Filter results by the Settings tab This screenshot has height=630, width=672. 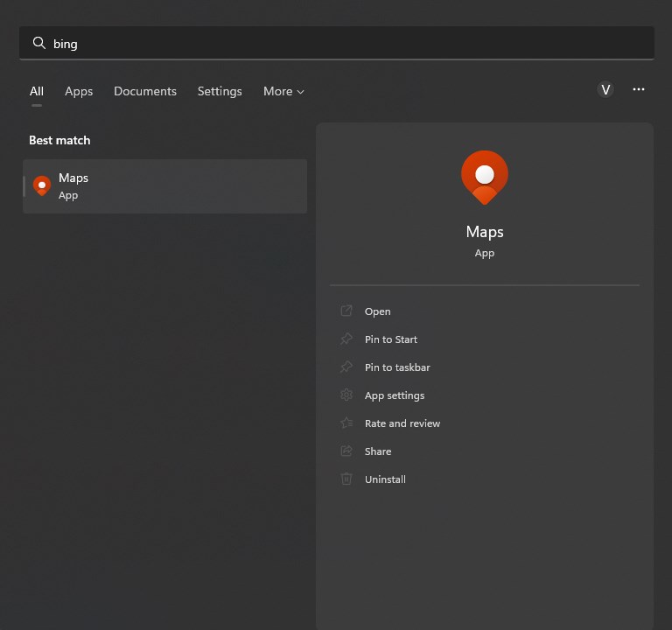[220, 91]
